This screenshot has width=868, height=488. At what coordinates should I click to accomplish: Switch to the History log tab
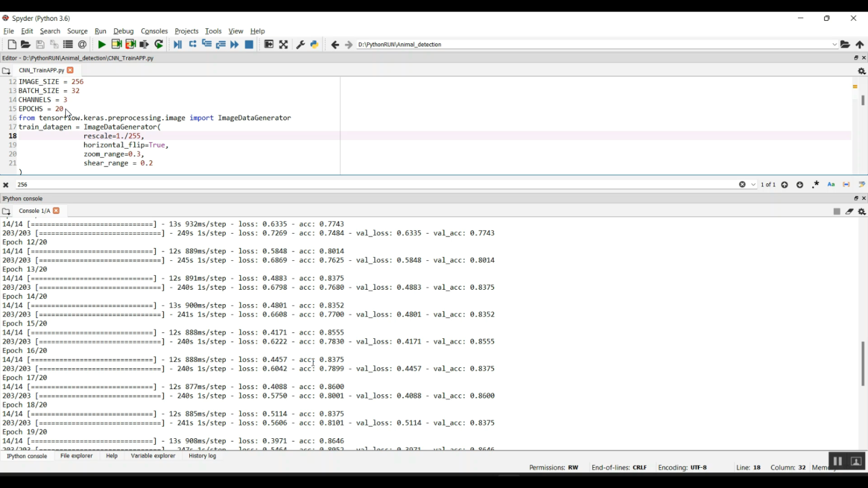tap(203, 456)
